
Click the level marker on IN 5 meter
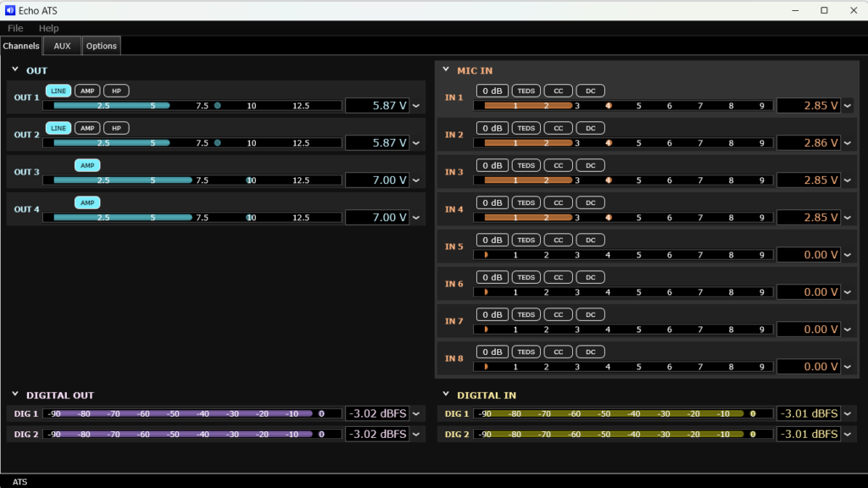[487, 255]
